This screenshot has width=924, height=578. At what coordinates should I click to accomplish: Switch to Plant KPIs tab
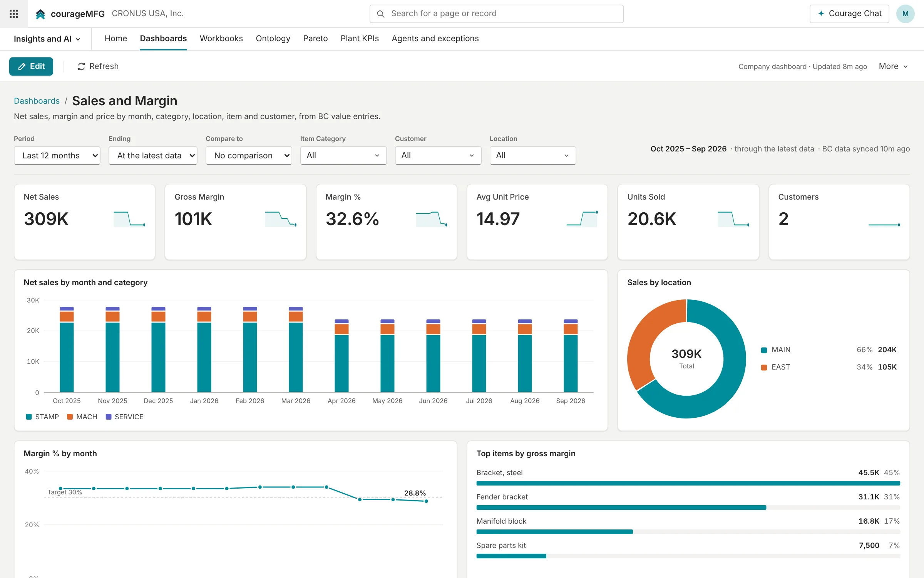tap(360, 39)
